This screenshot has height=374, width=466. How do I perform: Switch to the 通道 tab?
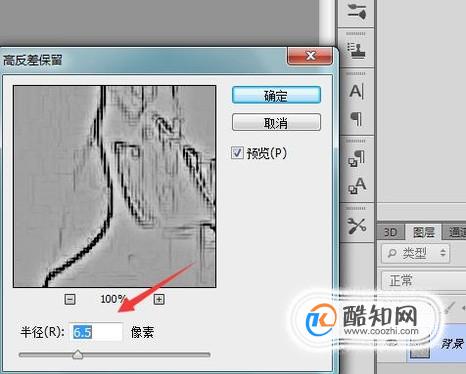pos(455,232)
